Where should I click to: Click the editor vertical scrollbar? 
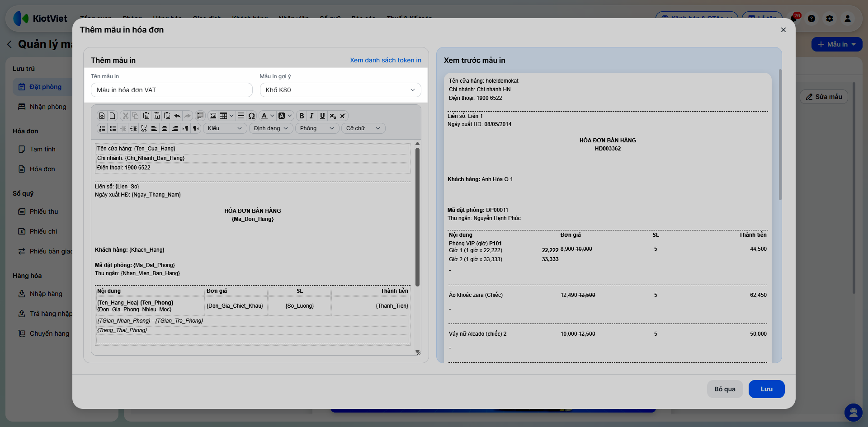(x=417, y=217)
